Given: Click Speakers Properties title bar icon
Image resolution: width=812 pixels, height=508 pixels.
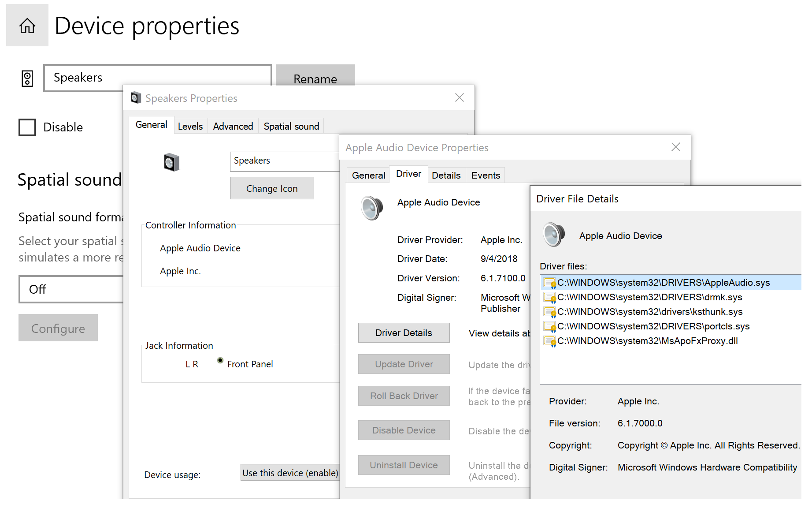Looking at the screenshot, I should pyautogui.click(x=136, y=98).
